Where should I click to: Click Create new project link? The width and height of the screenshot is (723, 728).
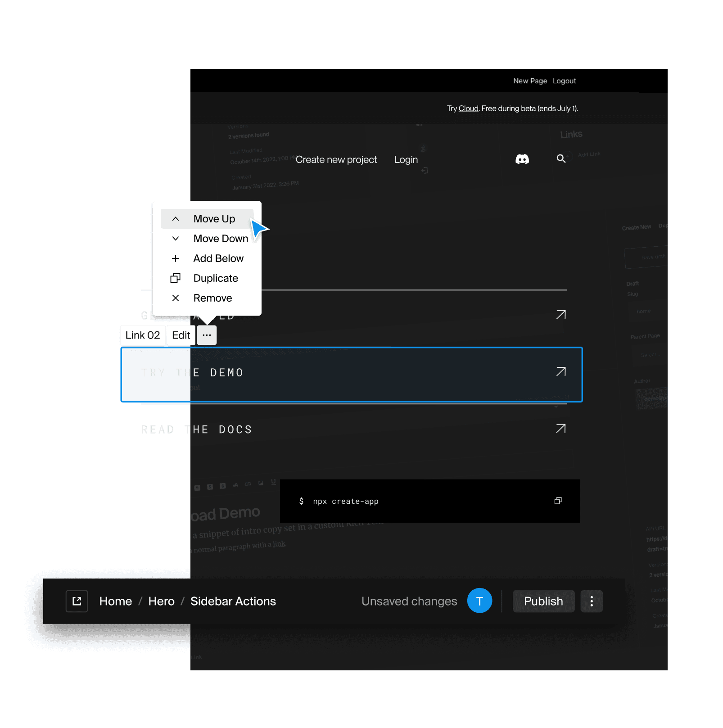[336, 159]
